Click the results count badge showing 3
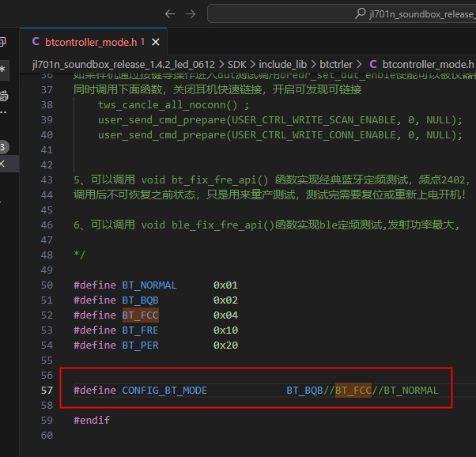Image resolution: width=476 pixels, height=457 pixels. [3, 147]
